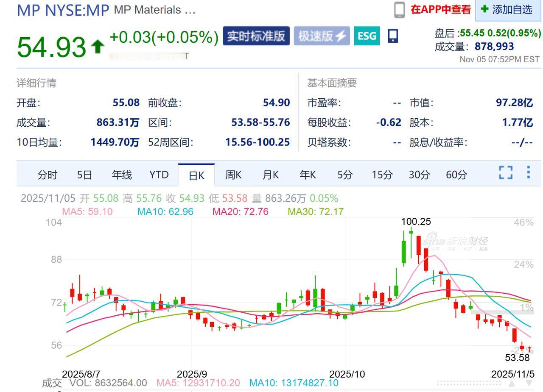Select the YTD chart tab
Image resolution: width=543 pixels, height=392 pixels.
[159, 174]
